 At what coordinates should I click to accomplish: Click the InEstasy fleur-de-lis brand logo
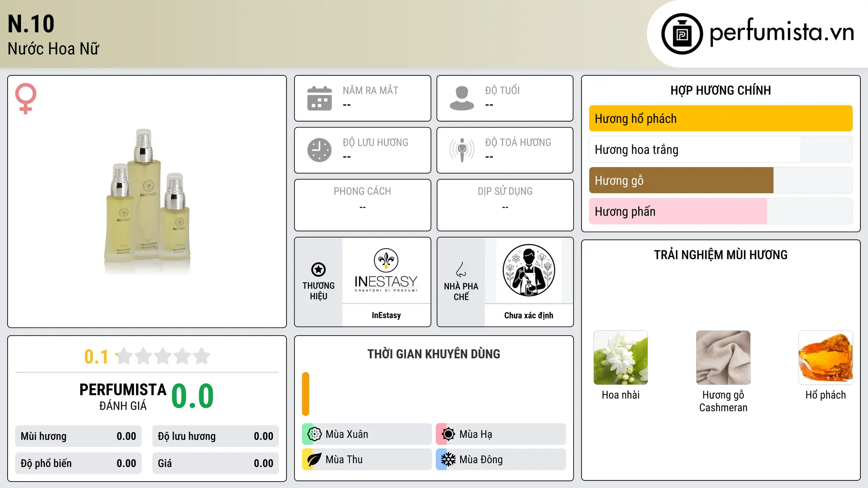(386, 270)
